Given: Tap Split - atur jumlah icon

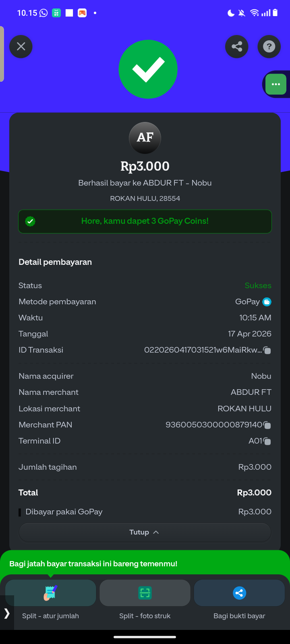Looking at the screenshot, I should tap(51, 593).
